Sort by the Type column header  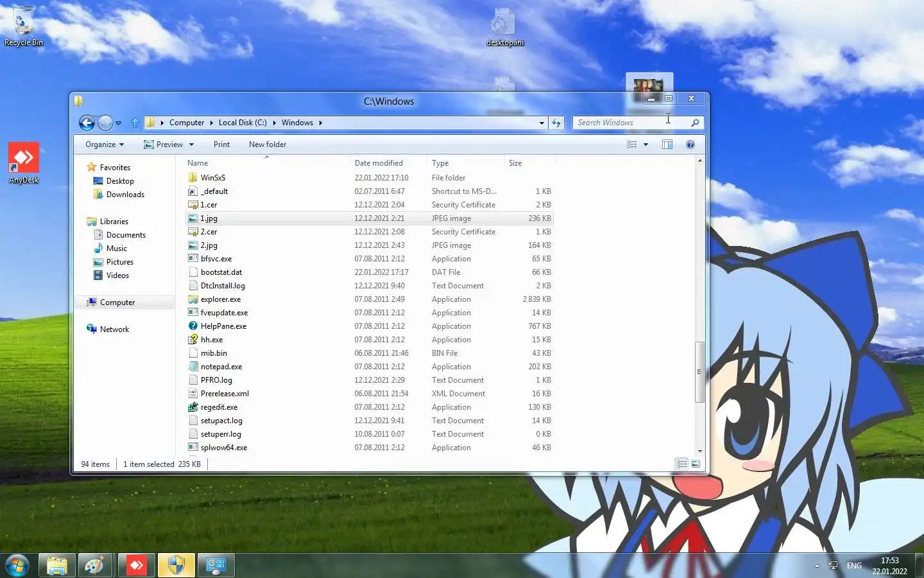(466, 163)
